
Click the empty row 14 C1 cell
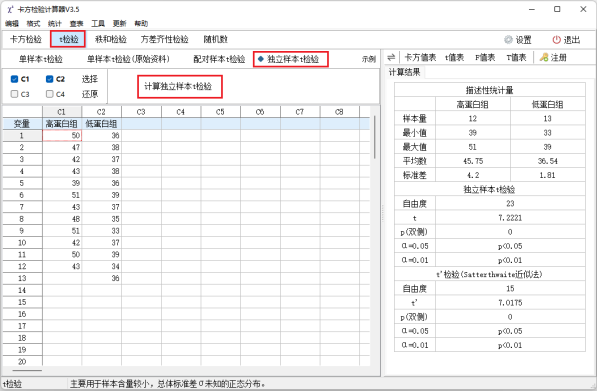point(62,290)
